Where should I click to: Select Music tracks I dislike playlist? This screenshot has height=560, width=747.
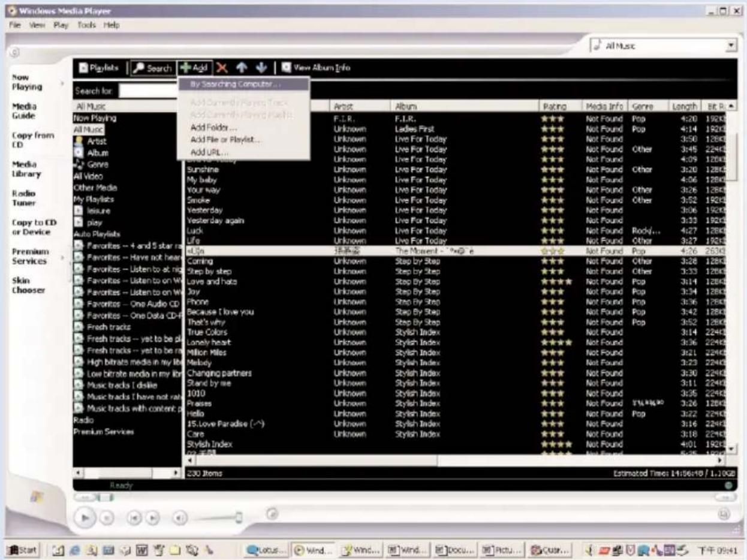[x=122, y=385]
